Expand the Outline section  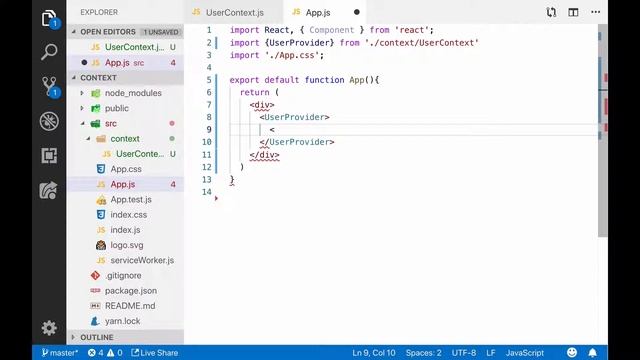pos(97,337)
